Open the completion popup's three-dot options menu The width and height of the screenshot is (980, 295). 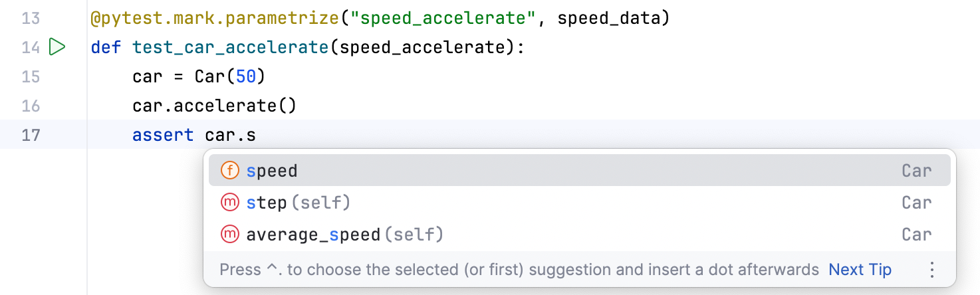pyautogui.click(x=931, y=270)
